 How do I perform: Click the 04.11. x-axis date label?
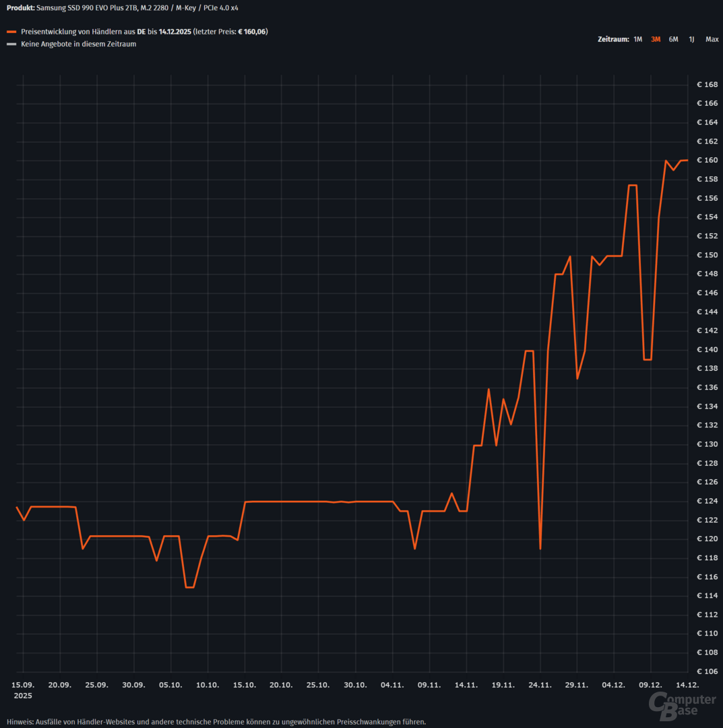pyautogui.click(x=393, y=684)
